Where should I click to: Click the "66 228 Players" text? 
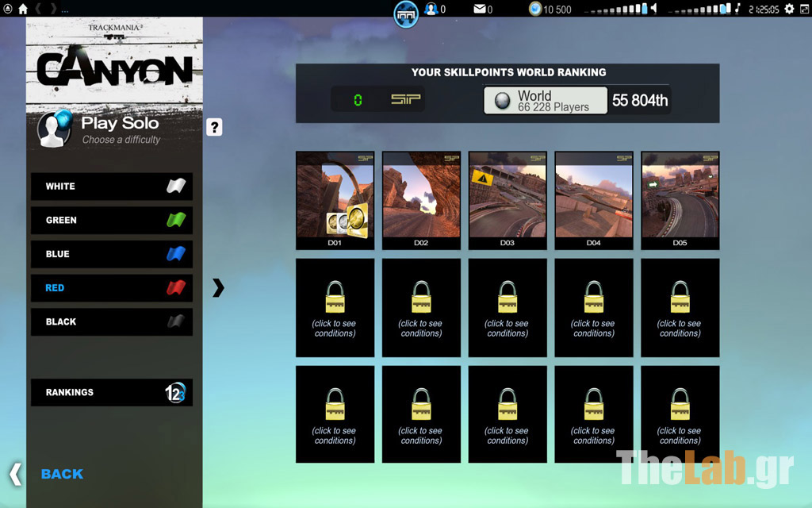[553, 107]
